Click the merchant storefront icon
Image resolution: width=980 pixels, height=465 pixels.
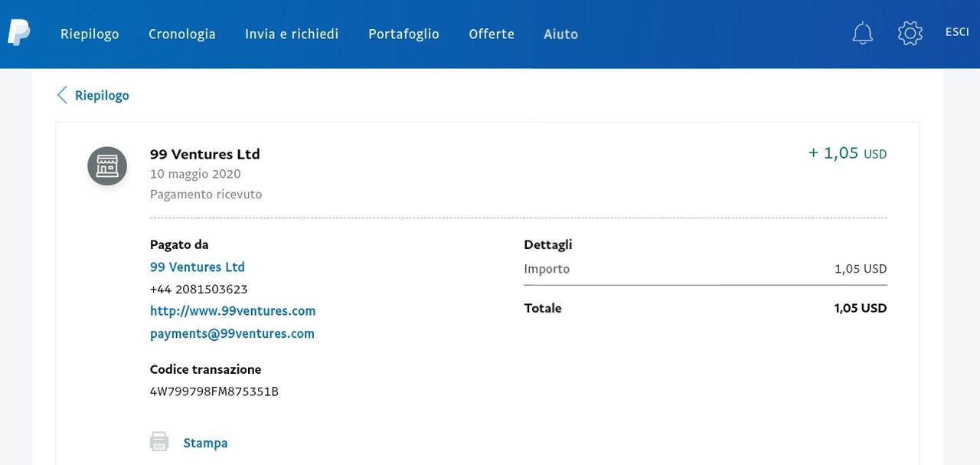click(107, 165)
